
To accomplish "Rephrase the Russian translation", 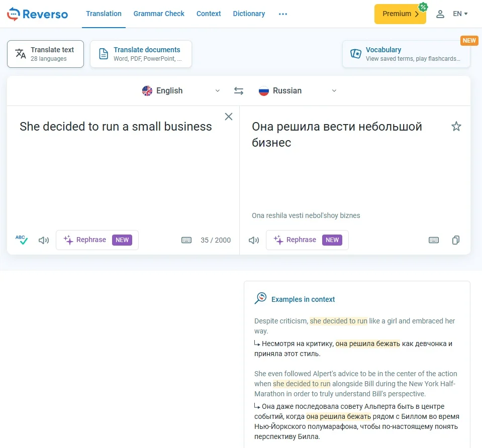I will pyautogui.click(x=307, y=240).
